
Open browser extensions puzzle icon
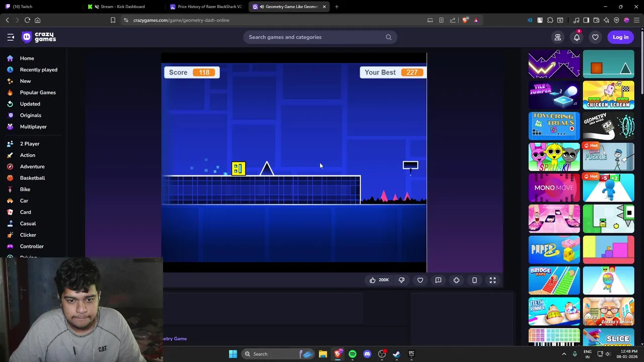coord(550,20)
